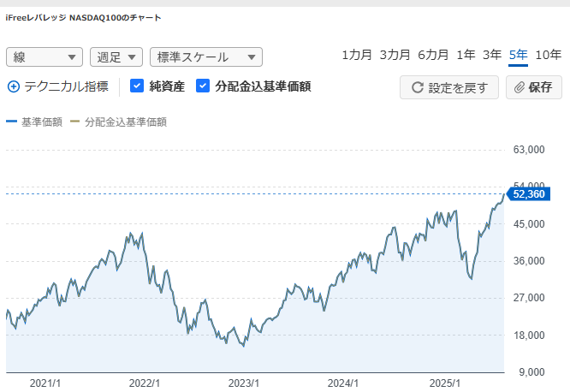This screenshot has width=570, height=392.
Task: Select the 1カ月 period tab
Action: click(x=357, y=55)
